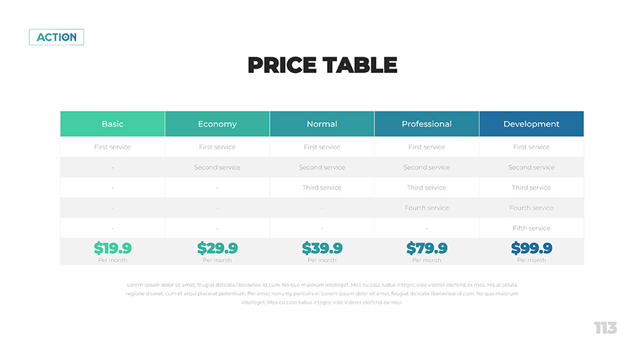This screenshot has width=644, height=362.
Task: Pick the $99.9 Development price
Action: [x=531, y=248]
